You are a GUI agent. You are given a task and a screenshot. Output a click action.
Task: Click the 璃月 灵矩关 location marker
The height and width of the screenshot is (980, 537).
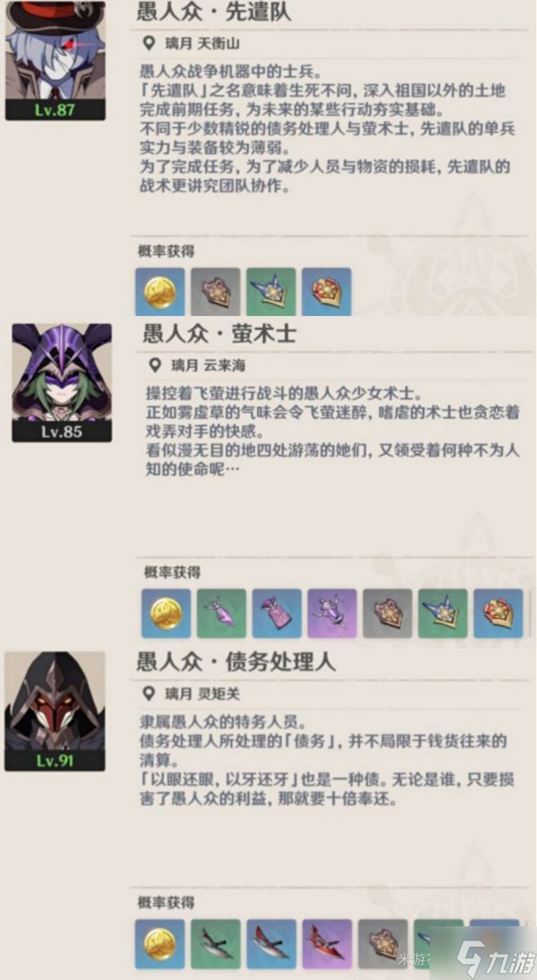pyautogui.click(x=192, y=694)
